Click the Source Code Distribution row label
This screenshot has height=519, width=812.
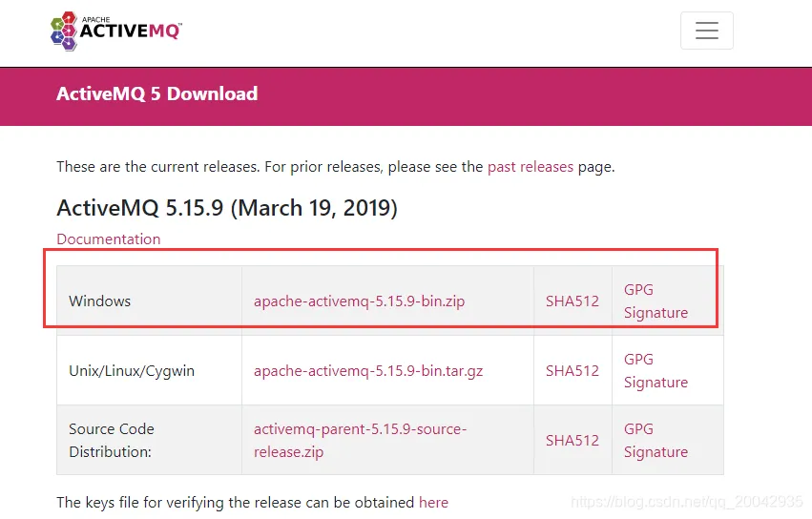point(112,440)
